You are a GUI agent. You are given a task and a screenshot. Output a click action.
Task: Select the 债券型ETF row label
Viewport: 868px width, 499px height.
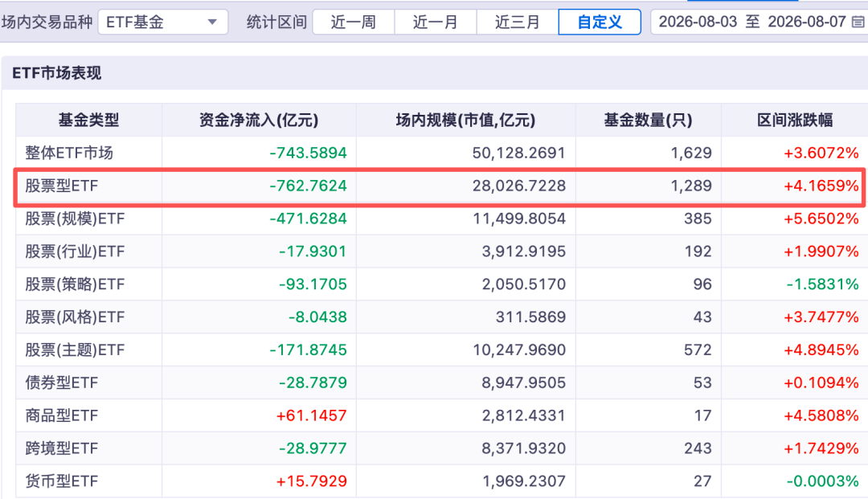tap(61, 382)
